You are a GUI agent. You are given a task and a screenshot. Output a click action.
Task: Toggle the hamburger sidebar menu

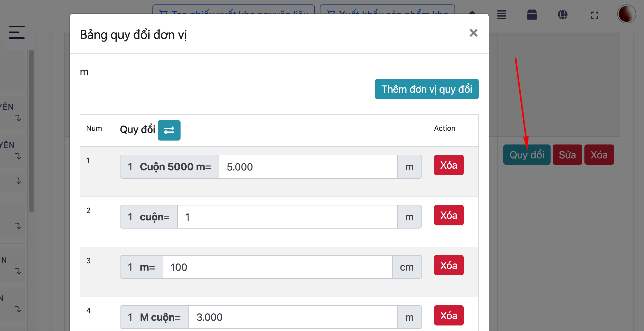tap(17, 32)
